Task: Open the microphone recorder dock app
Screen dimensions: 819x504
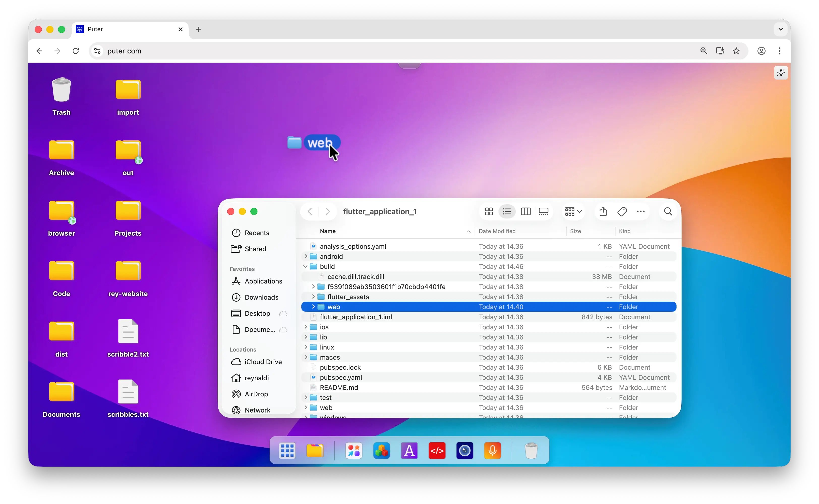Action: [492, 451]
